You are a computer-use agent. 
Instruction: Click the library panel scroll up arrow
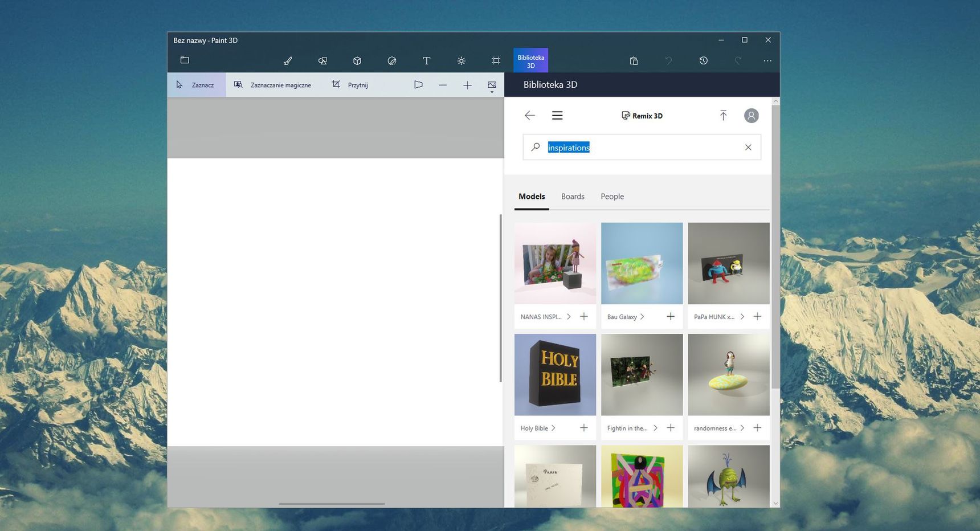click(775, 101)
